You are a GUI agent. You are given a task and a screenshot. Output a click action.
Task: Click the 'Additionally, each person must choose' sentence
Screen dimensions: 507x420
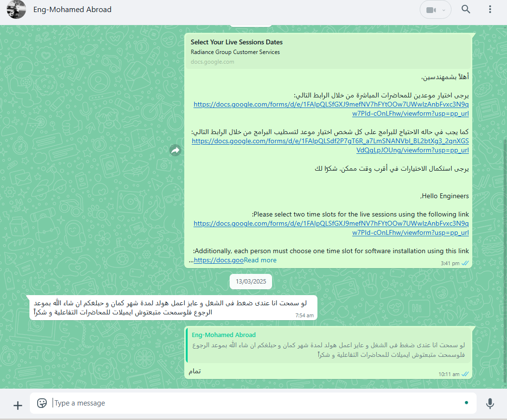(x=331, y=251)
